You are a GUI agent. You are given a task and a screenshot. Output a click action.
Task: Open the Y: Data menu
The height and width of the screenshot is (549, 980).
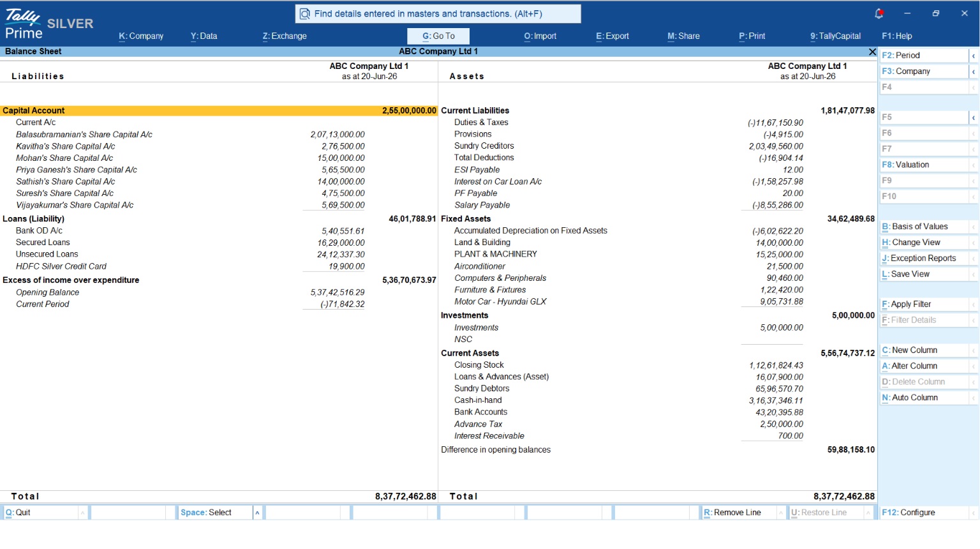click(204, 36)
